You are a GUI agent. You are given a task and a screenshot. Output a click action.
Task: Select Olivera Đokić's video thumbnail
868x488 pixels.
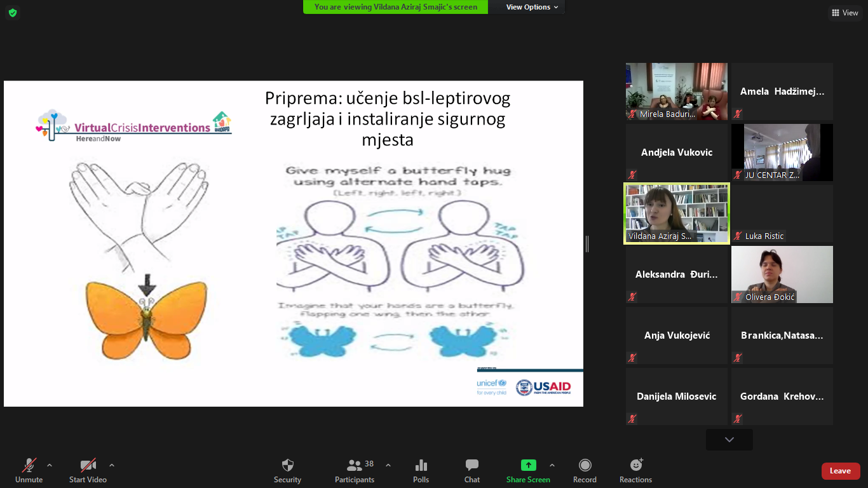(782, 274)
